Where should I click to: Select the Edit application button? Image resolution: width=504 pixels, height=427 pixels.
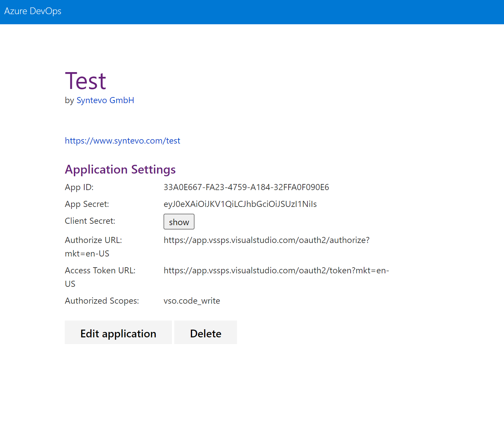coord(118,333)
